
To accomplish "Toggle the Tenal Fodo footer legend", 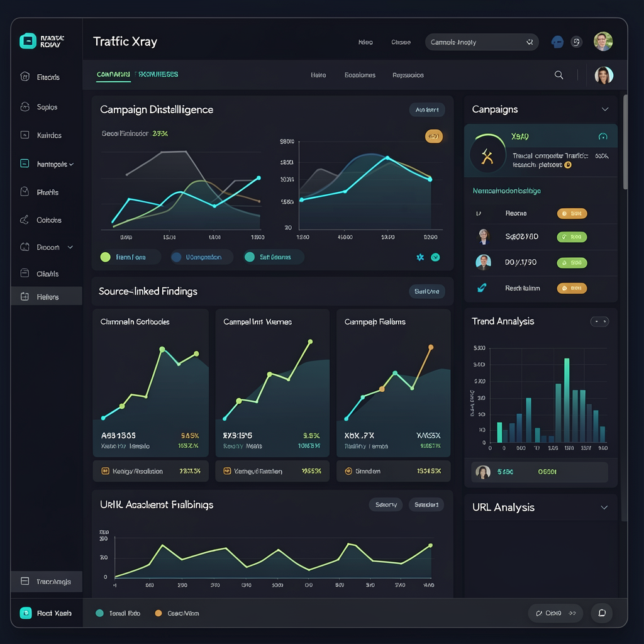I will point(118,613).
